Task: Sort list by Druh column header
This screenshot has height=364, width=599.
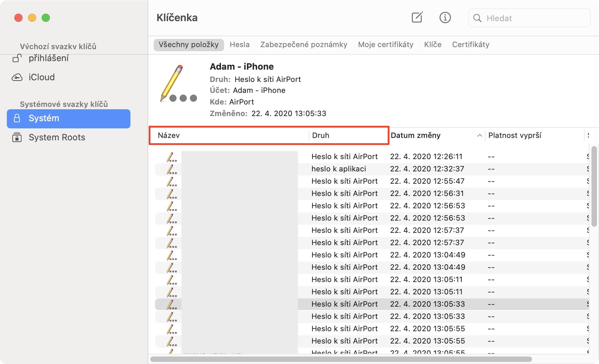Action: click(321, 136)
